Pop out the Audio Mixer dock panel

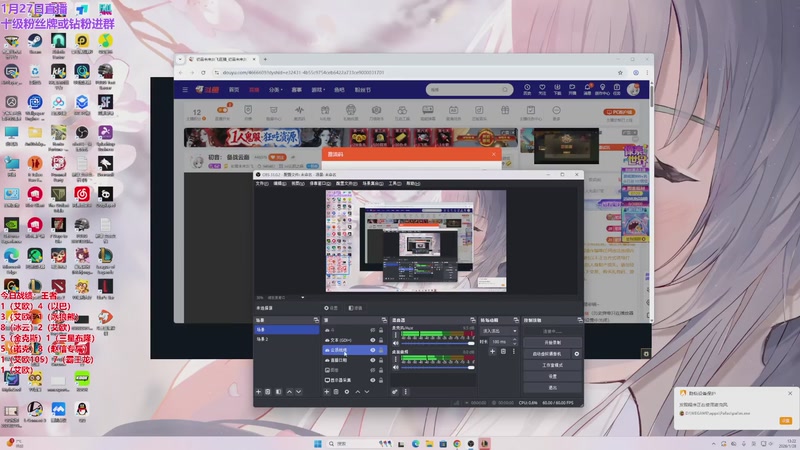coord(473,320)
